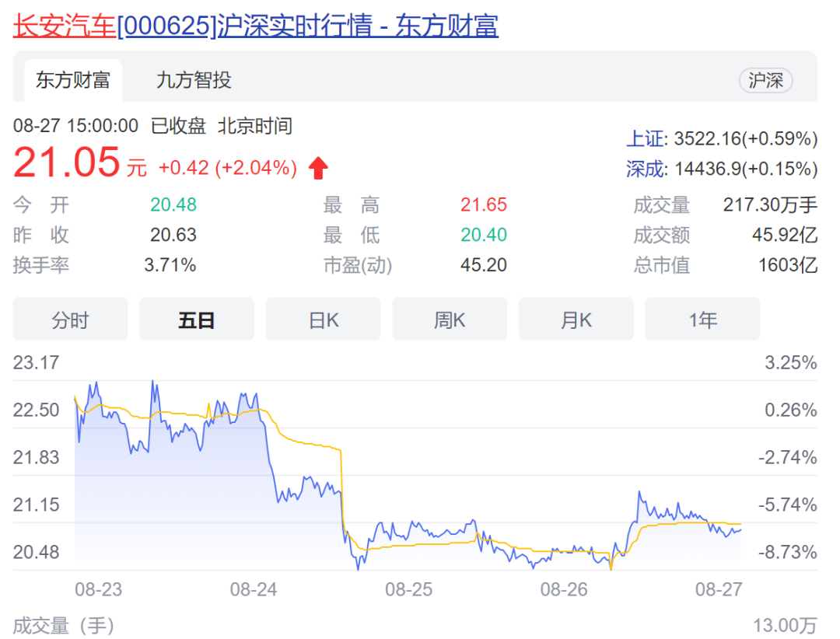Select the 月K chart tab
The height and width of the screenshot is (639, 840).
point(576,319)
